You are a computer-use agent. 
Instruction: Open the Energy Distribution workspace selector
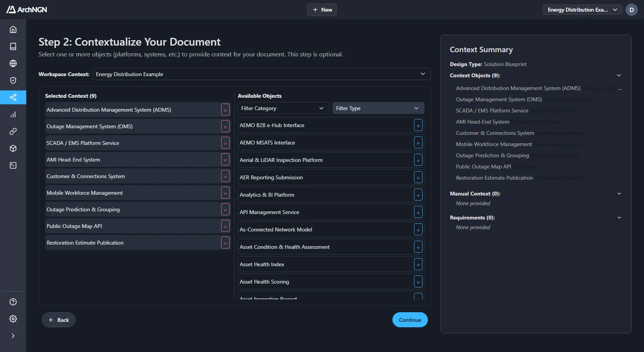pos(582,10)
